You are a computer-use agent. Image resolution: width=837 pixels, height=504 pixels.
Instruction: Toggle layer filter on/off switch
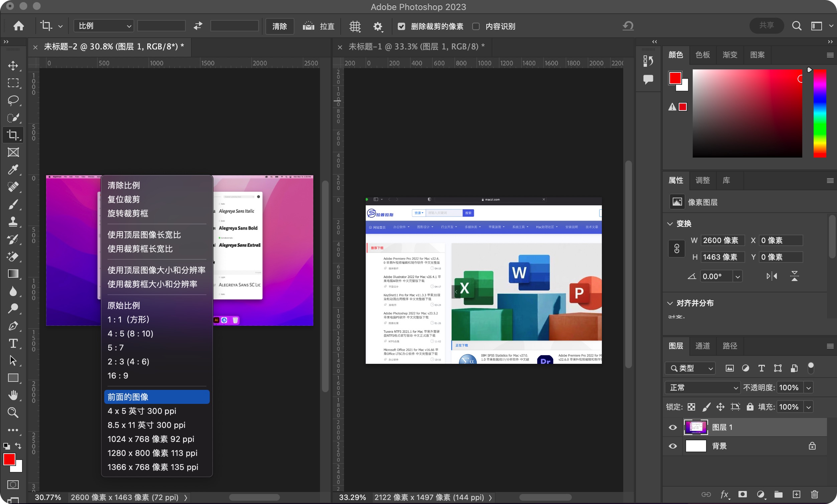pos(811,368)
